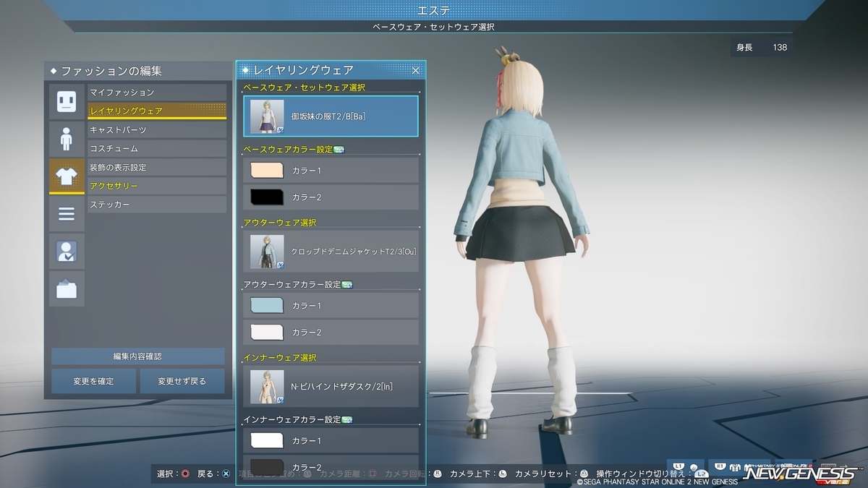Click camera up/down カメラ上下 stick icon
868x488 pixels.
pos(503,474)
